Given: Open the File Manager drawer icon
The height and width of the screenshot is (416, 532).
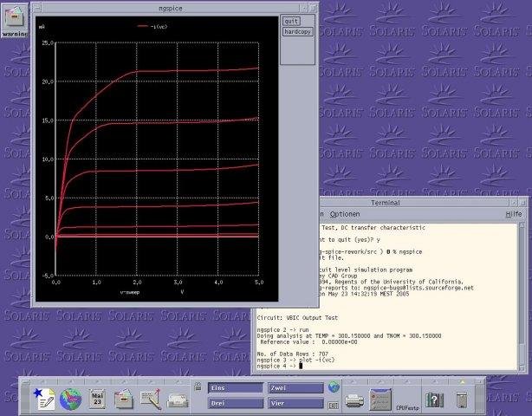Looking at the screenshot, I should click(x=124, y=399).
